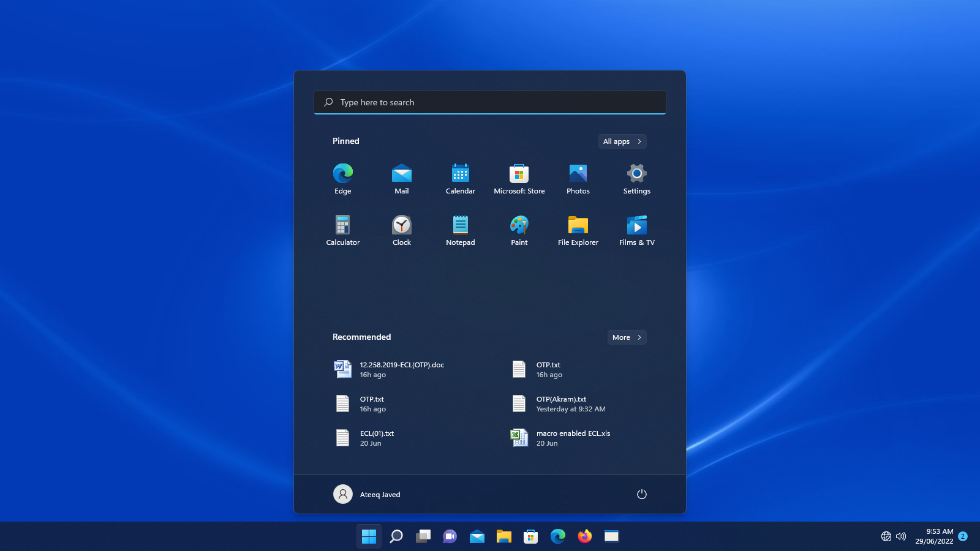Open Task View on the taskbar
This screenshot has height=551, width=980.
[x=423, y=536]
